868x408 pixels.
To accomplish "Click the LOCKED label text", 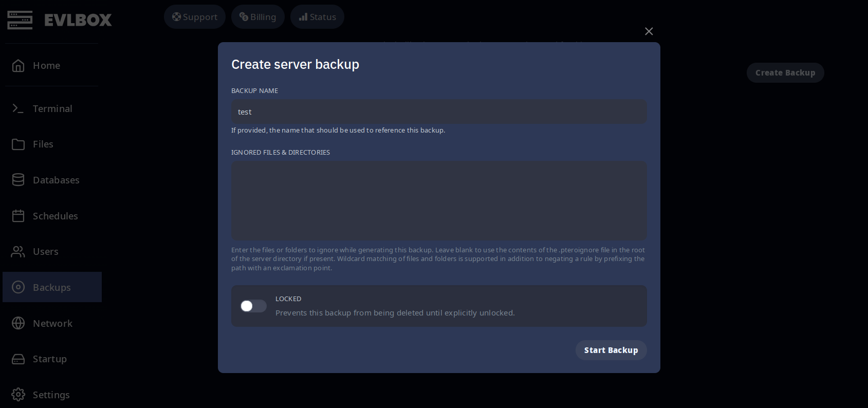I will click(x=288, y=299).
